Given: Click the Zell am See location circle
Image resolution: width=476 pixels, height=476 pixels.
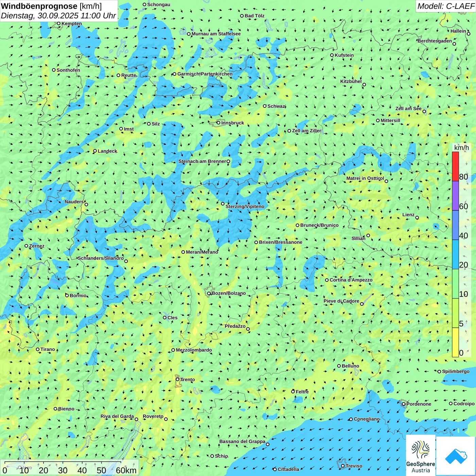Looking at the screenshot, I should (x=424, y=112).
